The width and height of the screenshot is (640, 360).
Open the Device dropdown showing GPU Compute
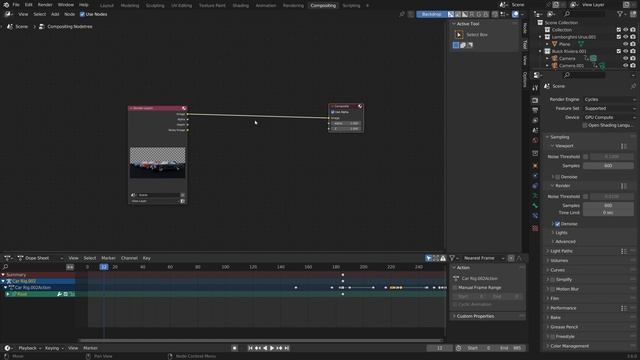(609, 118)
